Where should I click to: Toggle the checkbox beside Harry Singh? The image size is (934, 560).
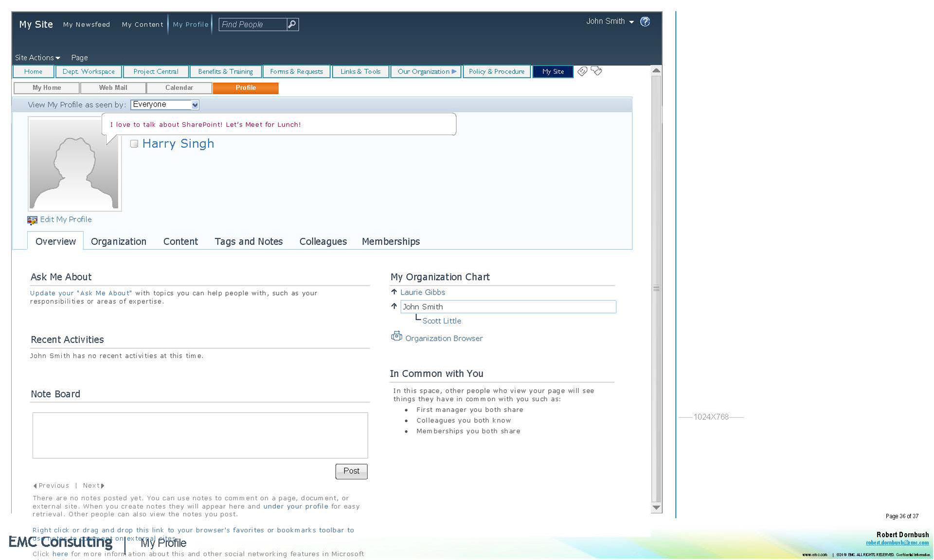point(134,144)
